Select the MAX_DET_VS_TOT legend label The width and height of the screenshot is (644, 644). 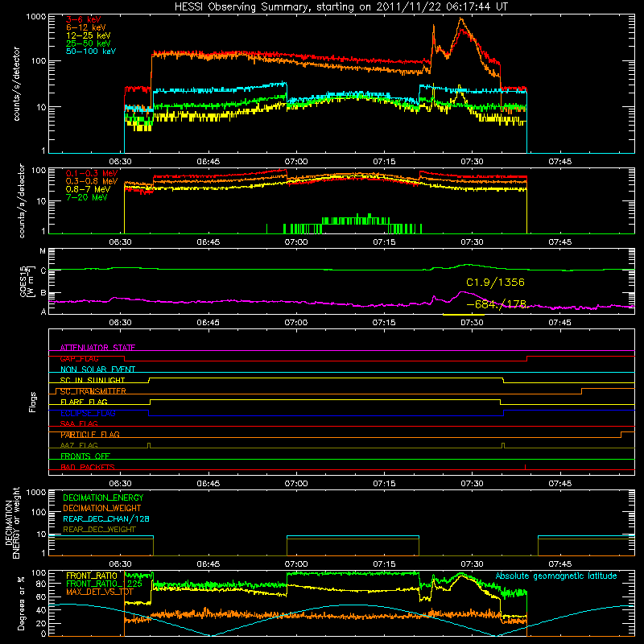point(100,592)
